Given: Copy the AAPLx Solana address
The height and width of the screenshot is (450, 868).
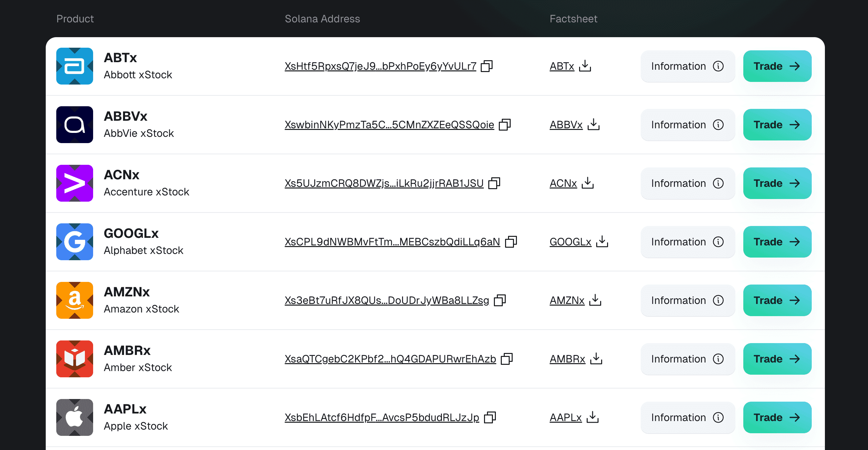Looking at the screenshot, I should pos(490,418).
